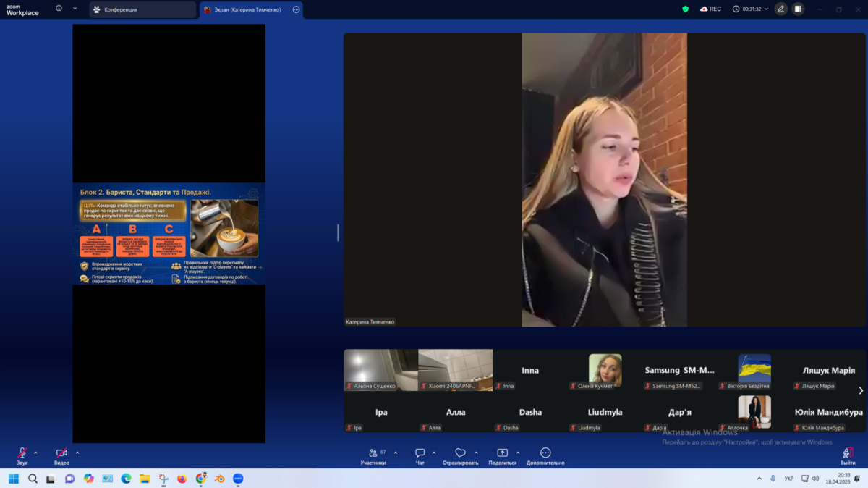The height and width of the screenshot is (488, 868).
Task: Click the REC recording indicator
Action: point(710,9)
